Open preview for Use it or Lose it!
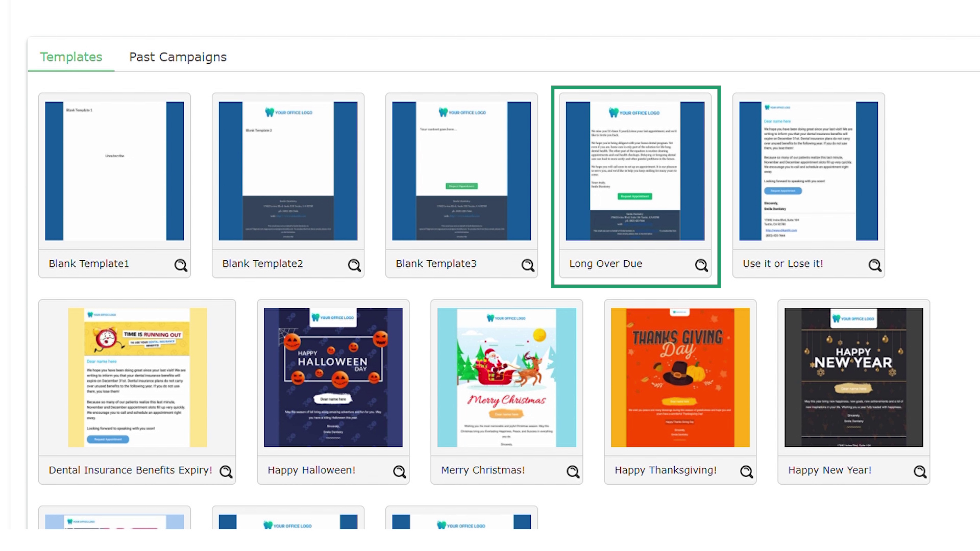 point(875,265)
